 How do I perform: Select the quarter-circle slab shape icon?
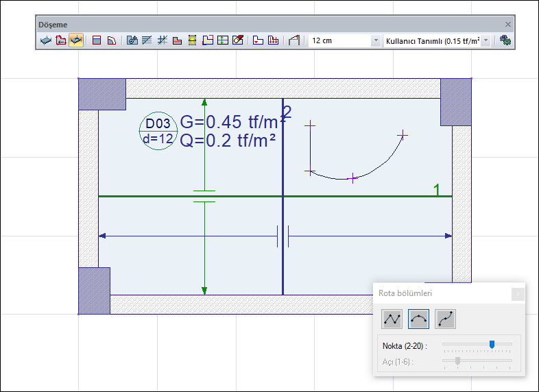(111, 41)
